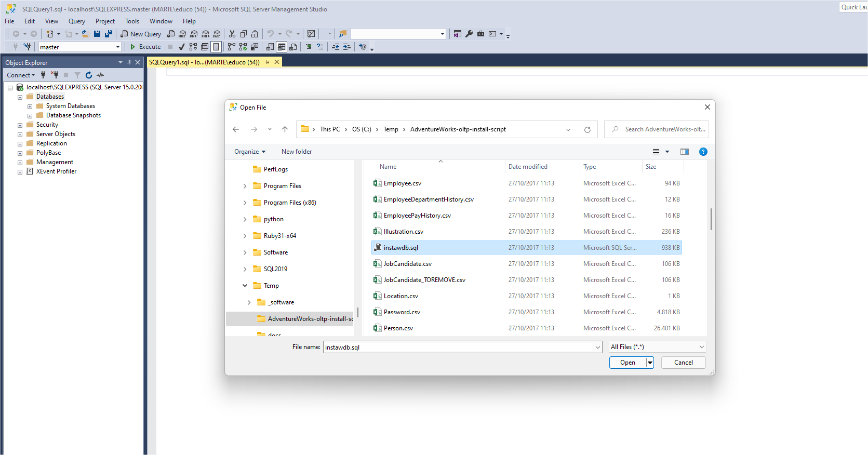Click the File name input field
This screenshot has width=868, height=455.
click(x=458, y=347)
